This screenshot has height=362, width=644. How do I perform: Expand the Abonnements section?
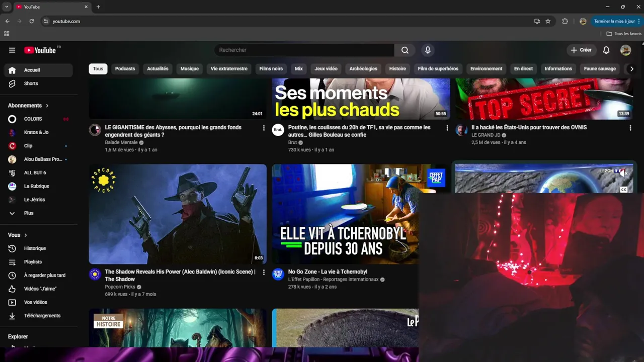coord(28,106)
